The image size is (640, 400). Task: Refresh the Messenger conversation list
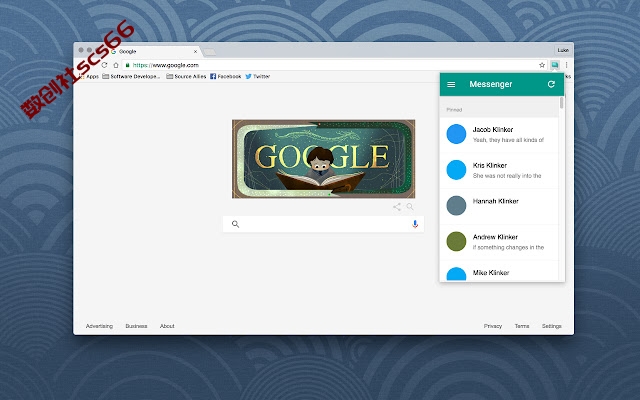(551, 84)
